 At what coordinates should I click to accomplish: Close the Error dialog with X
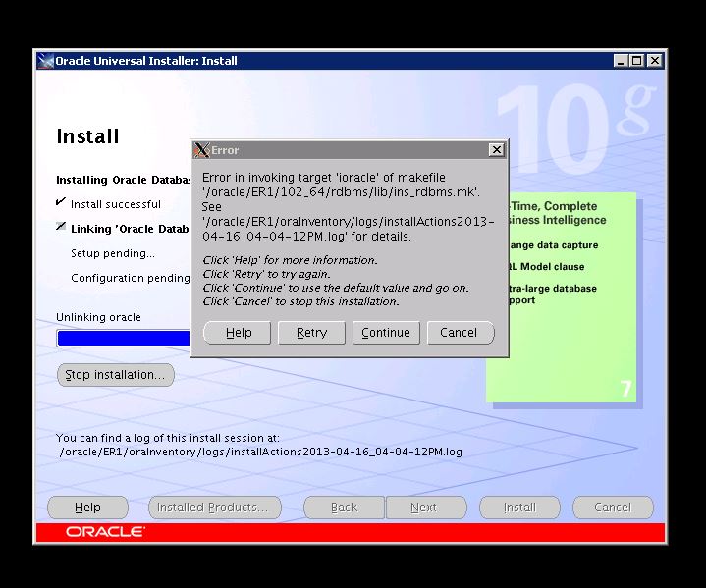[497, 150]
